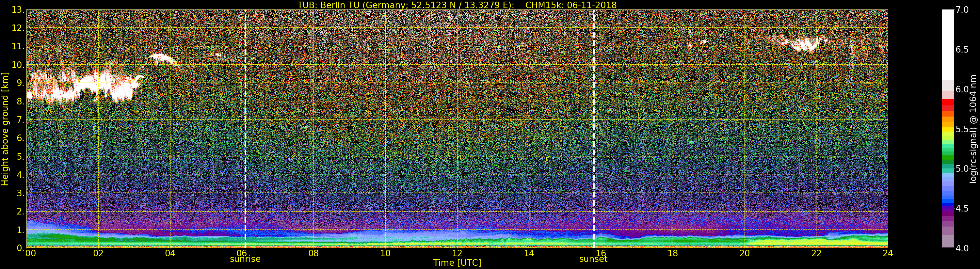Click the "10." height tick label
This screenshot has height=269, width=980.
(18, 65)
